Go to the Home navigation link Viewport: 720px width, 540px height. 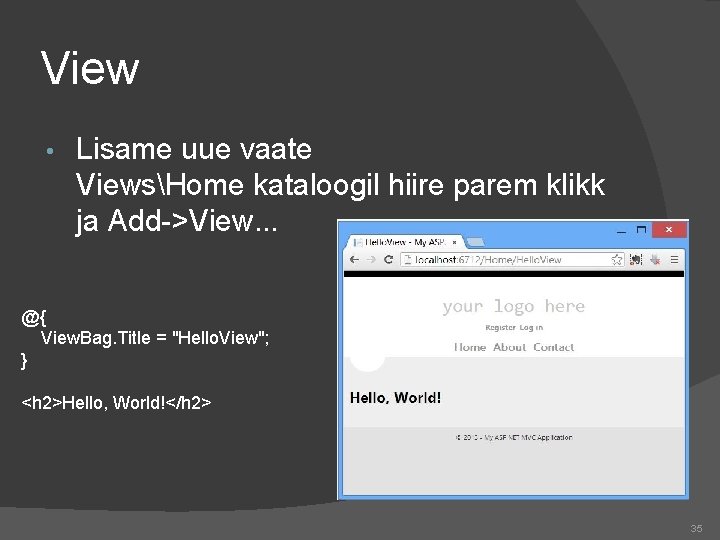470,347
